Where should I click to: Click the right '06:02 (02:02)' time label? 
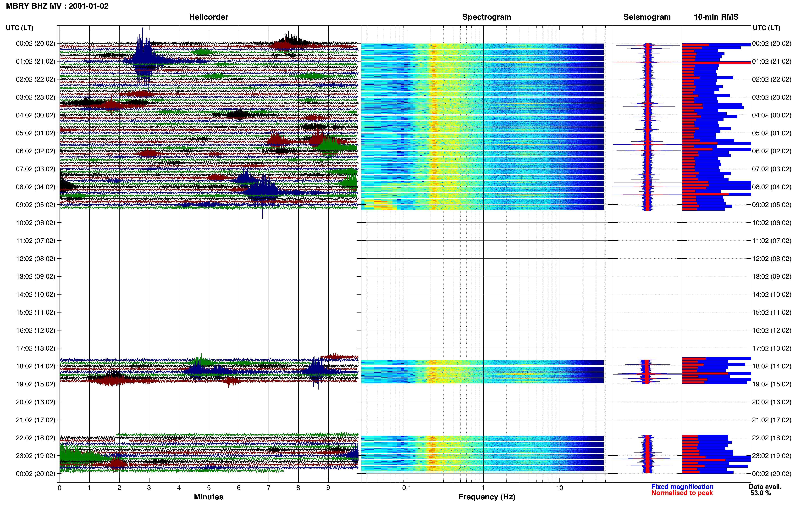[x=772, y=151]
